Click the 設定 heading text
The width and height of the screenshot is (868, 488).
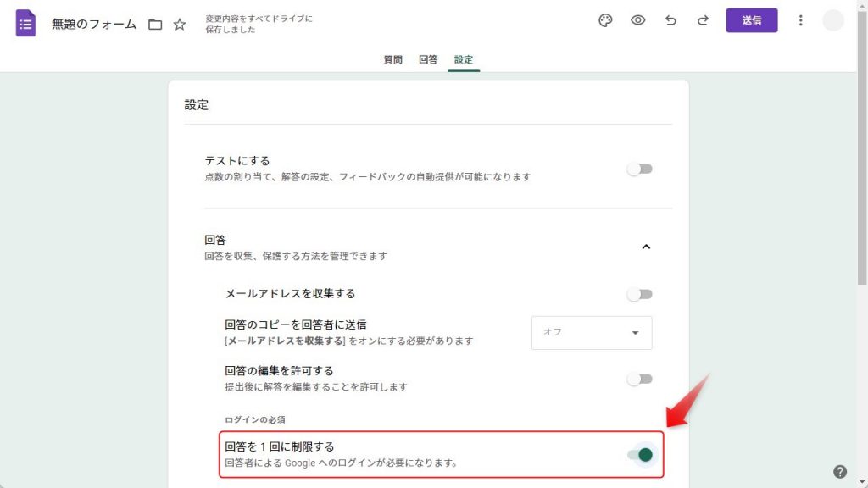[197, 104]
